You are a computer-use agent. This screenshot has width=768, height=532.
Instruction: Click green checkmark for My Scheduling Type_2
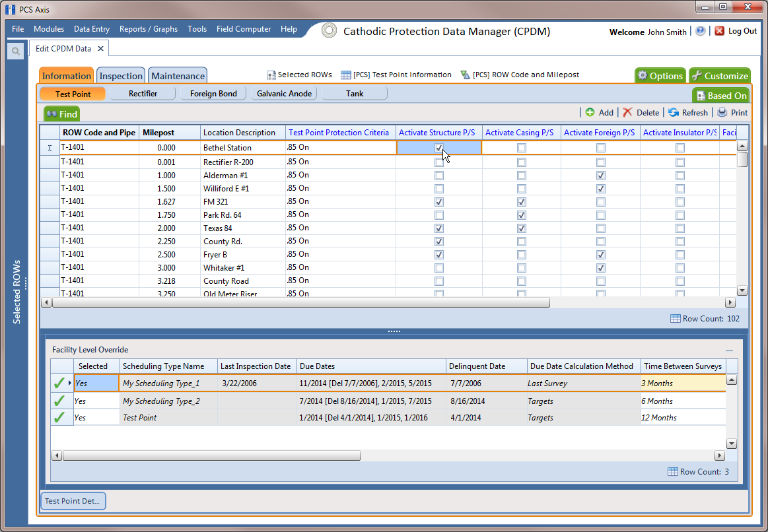coord(59,401)
